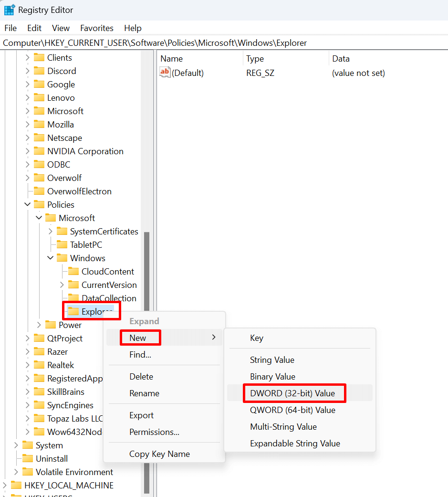Screen dimensions: 448x497
Task: Select the NVIDIA Corporation folder icon
Action: [39, 151]
